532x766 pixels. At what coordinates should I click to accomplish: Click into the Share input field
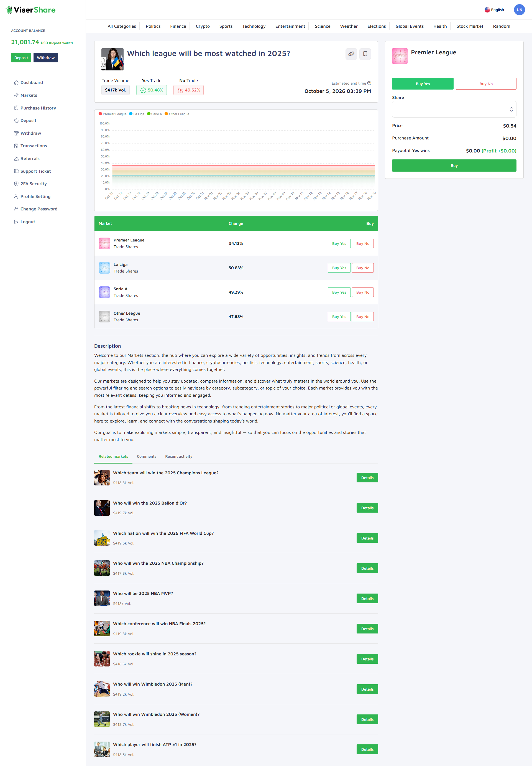pos(450,110)
